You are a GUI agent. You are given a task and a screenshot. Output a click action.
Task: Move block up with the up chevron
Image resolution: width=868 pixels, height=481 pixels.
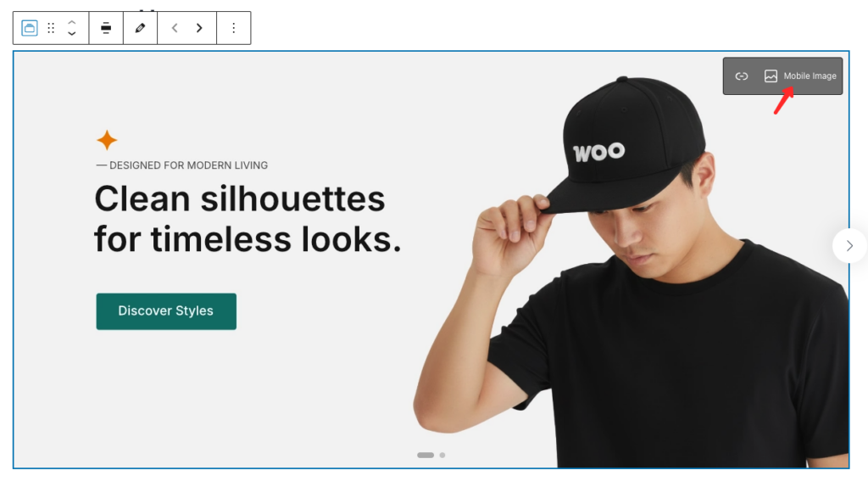(72, 22)
